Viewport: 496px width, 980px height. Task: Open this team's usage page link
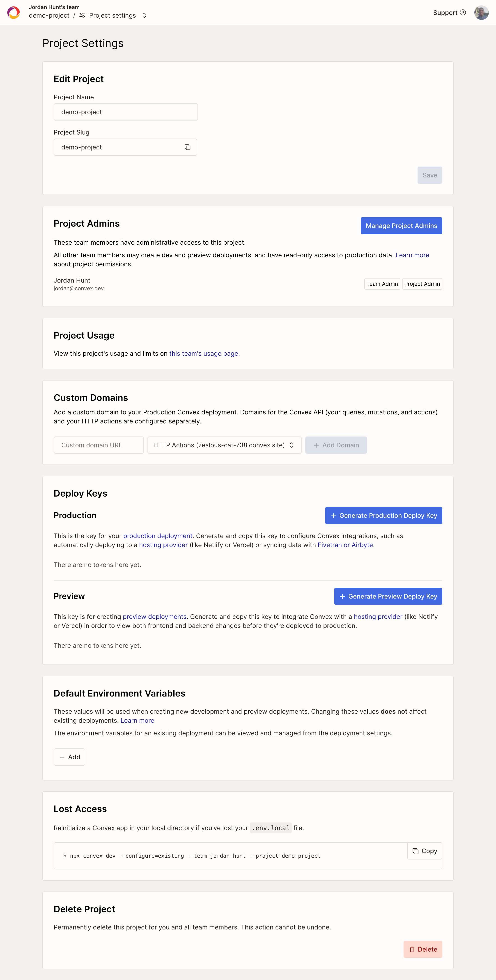pyautogui.click(x=204, y=353)
